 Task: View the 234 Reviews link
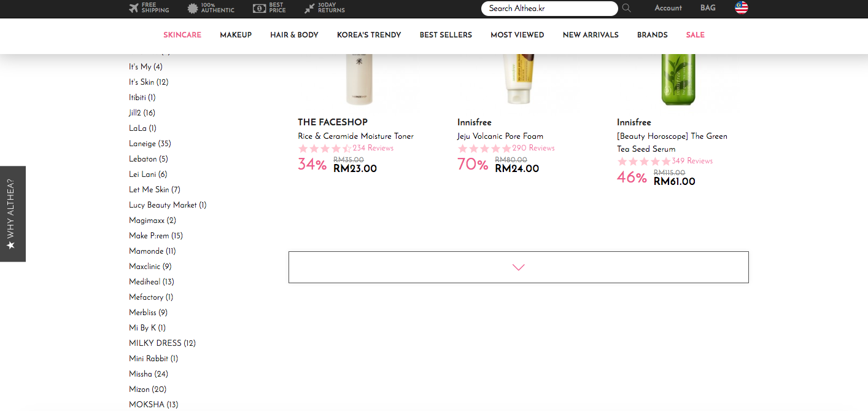(x=373, y=148)
